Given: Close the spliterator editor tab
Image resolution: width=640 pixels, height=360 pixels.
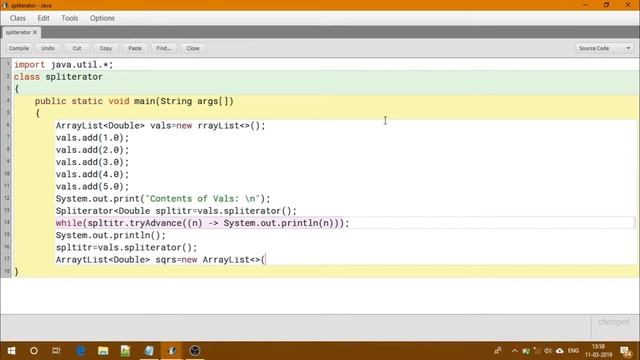Looking at the screenshot, I should pyautogui.click(x=35, y=32).
